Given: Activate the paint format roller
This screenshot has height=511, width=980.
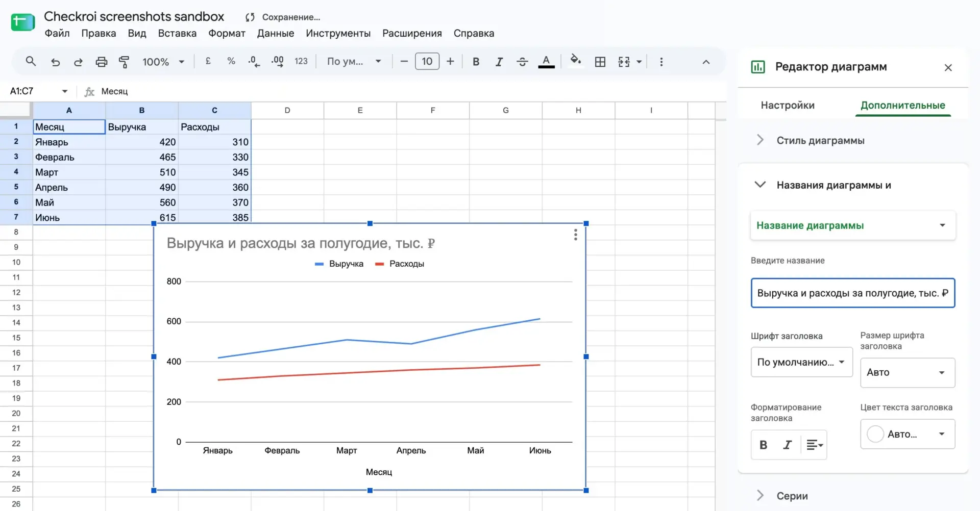Looking at the screenshot, I should click(x=124, y=62).
